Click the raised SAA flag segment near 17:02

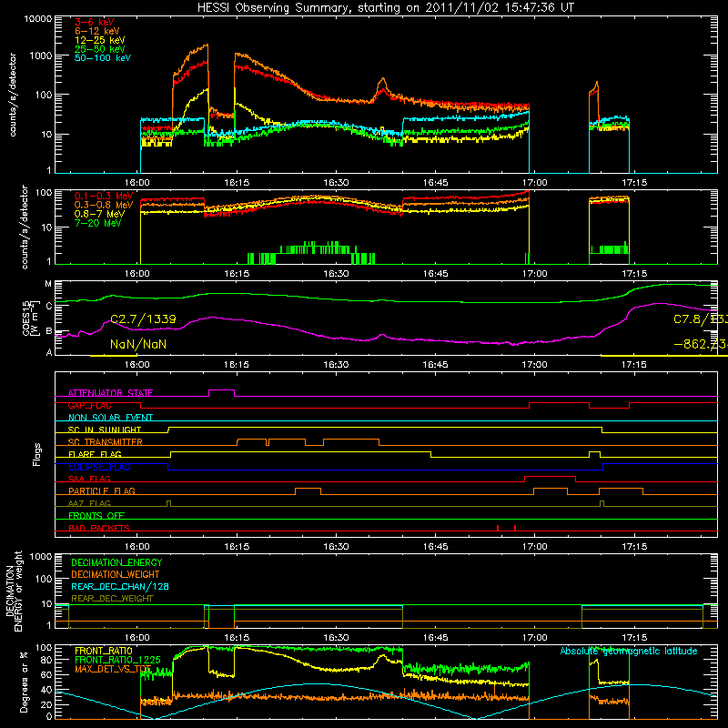551,477
